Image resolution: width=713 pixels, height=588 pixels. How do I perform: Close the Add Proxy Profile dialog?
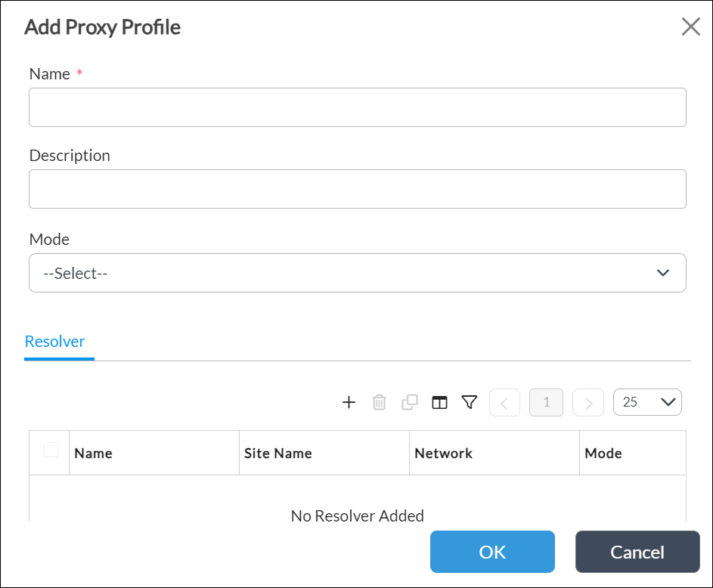coord(690,26)
